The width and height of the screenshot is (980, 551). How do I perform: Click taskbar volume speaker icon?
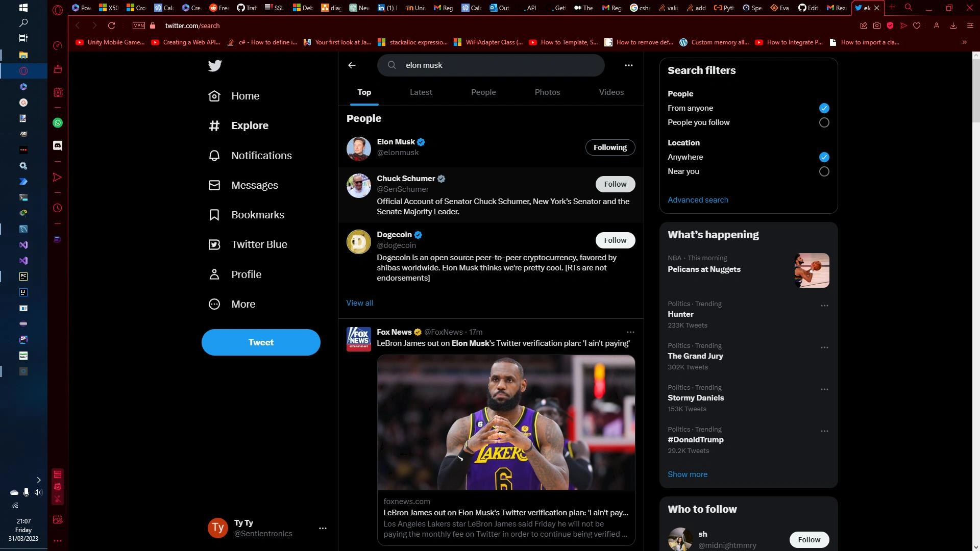[x=38, y=492]
